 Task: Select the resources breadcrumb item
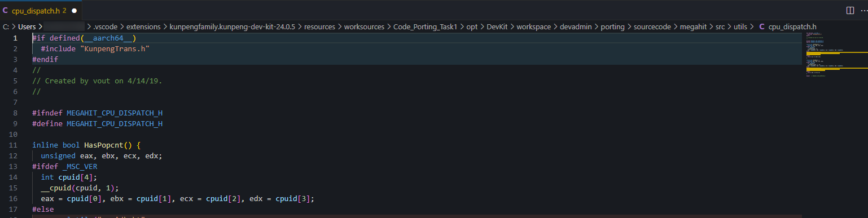[319, 26]
